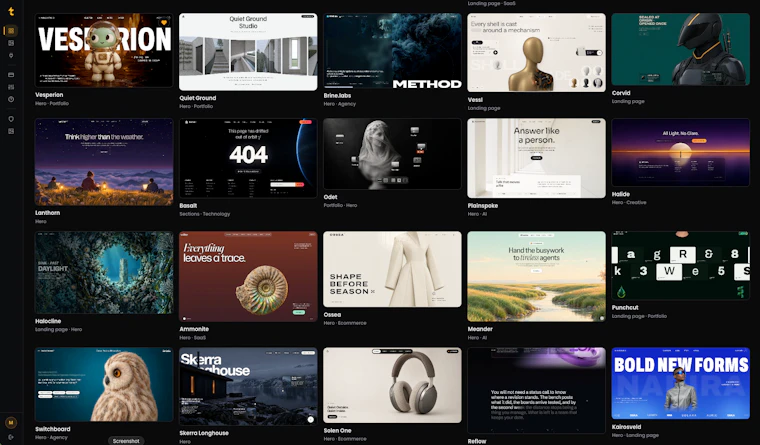Click the 'Ossea' title text
The height and width of the screenshot is (445, 760).
pyautogui.click(x=332, y=315)
